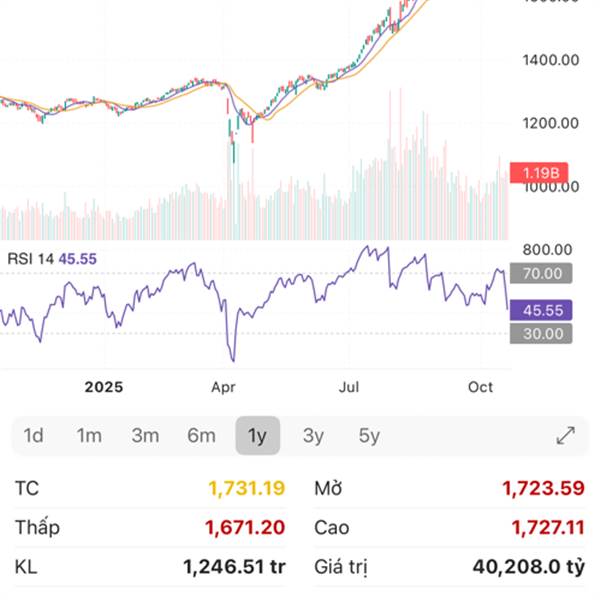View the 5y chart history
Image resolution: width=600 pixels, height=600 pixels.
tap(370, 435)
